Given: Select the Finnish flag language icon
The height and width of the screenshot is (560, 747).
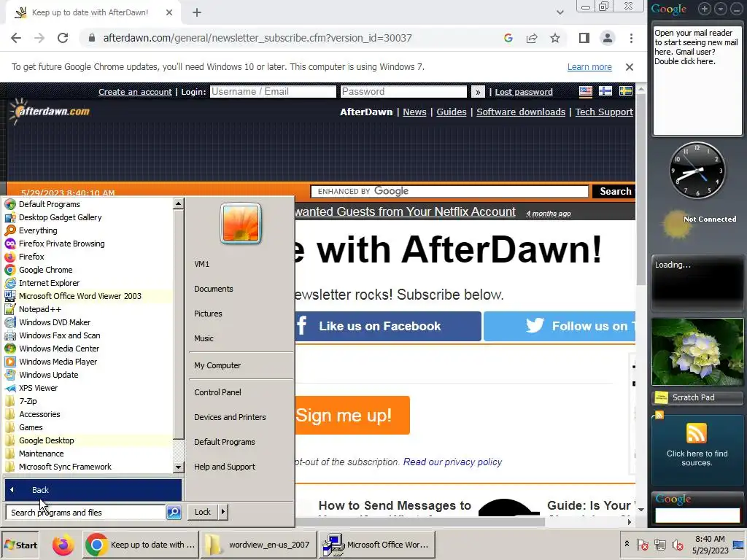Looking at the screenshot, I should [x=605, y=91].
